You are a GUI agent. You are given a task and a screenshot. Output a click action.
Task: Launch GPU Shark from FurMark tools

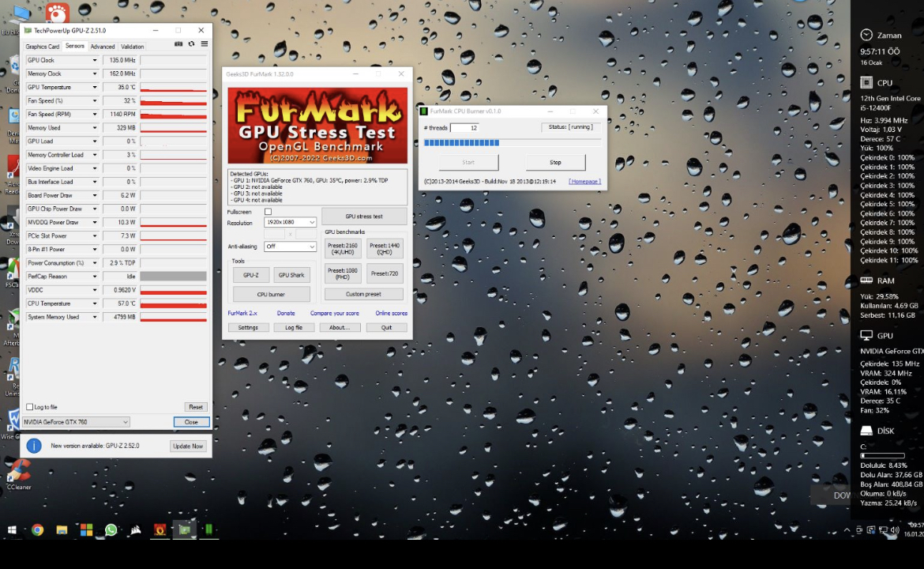coord(291,275)
